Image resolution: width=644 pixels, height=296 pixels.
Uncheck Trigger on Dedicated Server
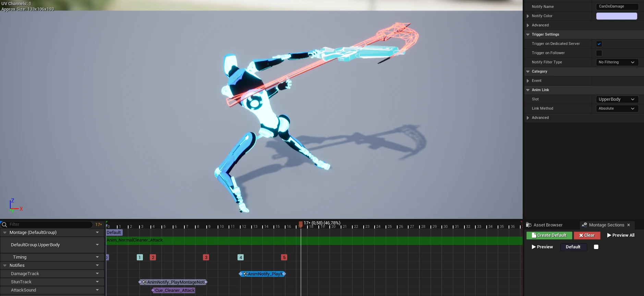coord(599,44)
